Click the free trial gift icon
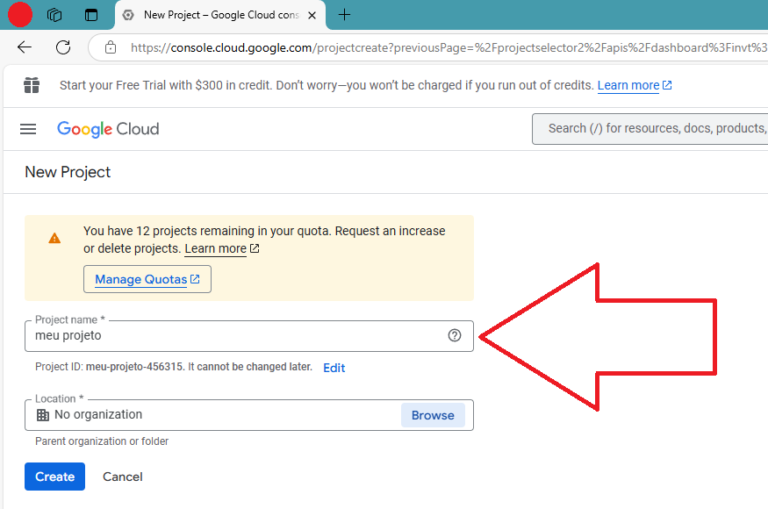The image size is (768, 509). coord(32,85)
